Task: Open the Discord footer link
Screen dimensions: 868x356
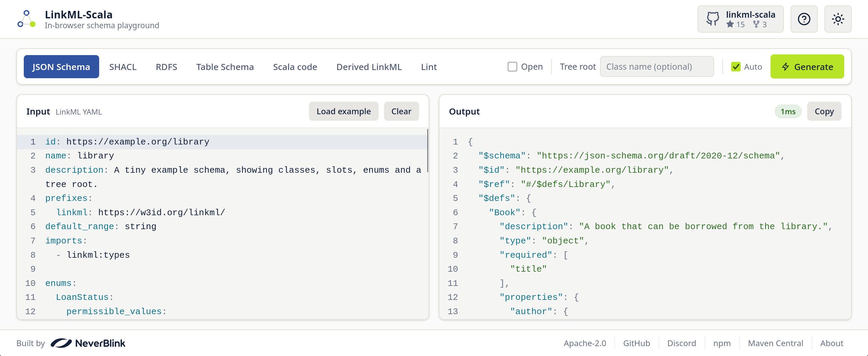Action: coord(682,343)
